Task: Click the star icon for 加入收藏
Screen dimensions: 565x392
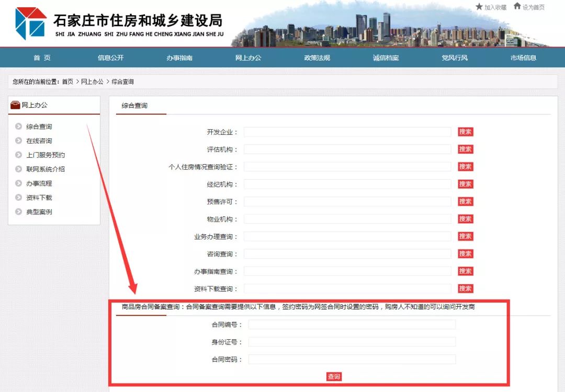Action: coord(479,6)
